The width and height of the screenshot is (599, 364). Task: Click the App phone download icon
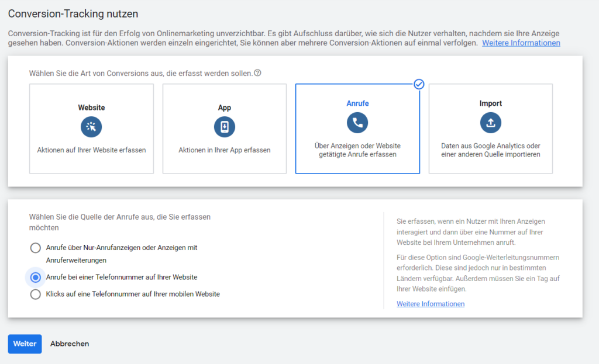225,127
